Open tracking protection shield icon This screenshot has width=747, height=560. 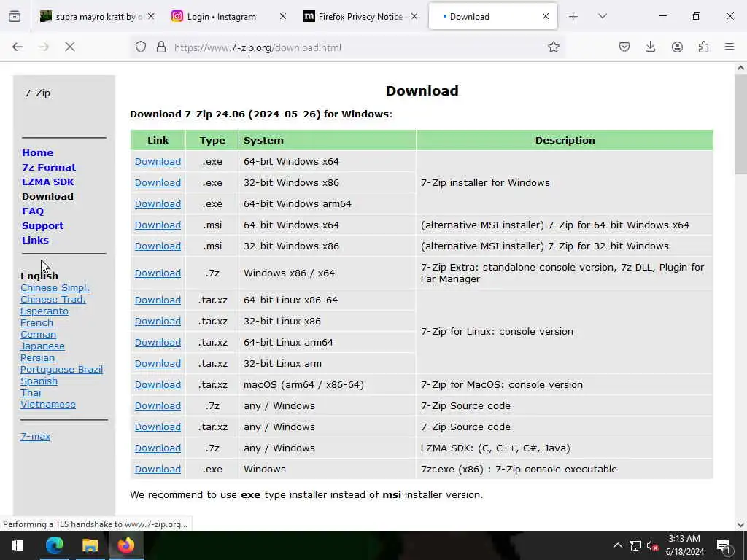coord(141,47)
